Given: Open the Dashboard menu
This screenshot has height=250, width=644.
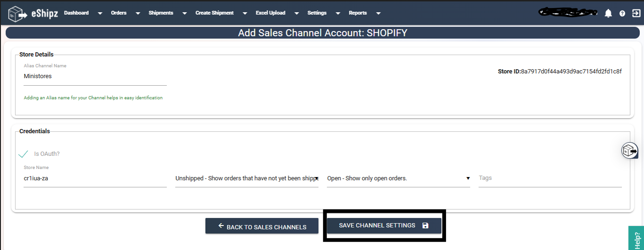Looking at the screenshot, I should (76, 13).
